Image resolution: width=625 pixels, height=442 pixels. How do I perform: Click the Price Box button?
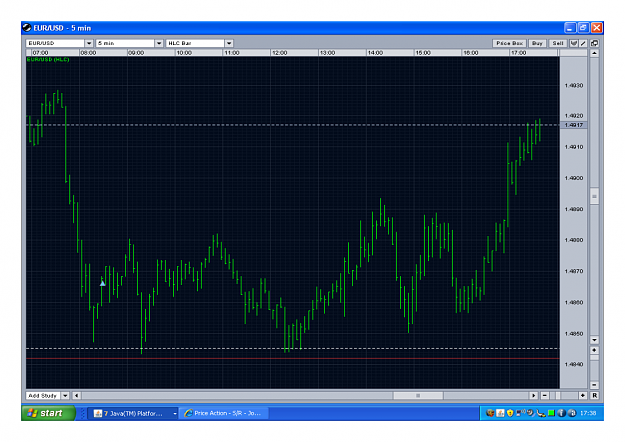[x=509, y=43]
